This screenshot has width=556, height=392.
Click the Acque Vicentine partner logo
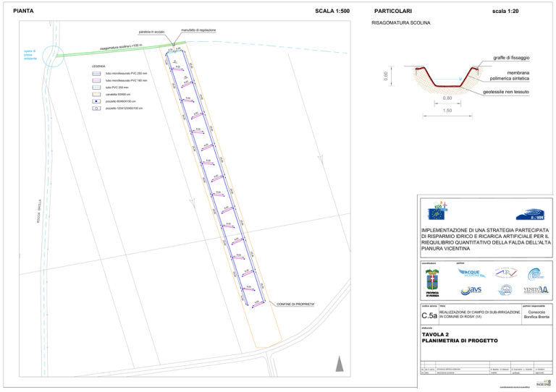point(471,272)
